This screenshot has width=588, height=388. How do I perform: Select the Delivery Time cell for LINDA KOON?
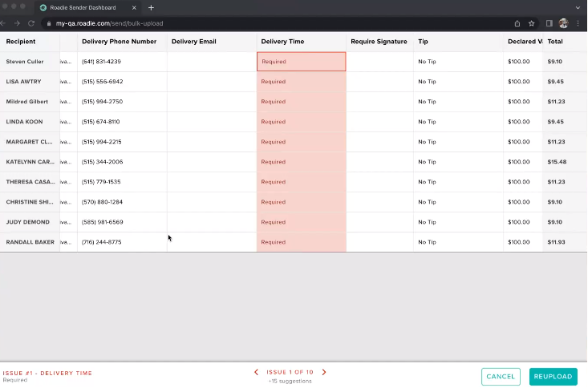point(301,122)
